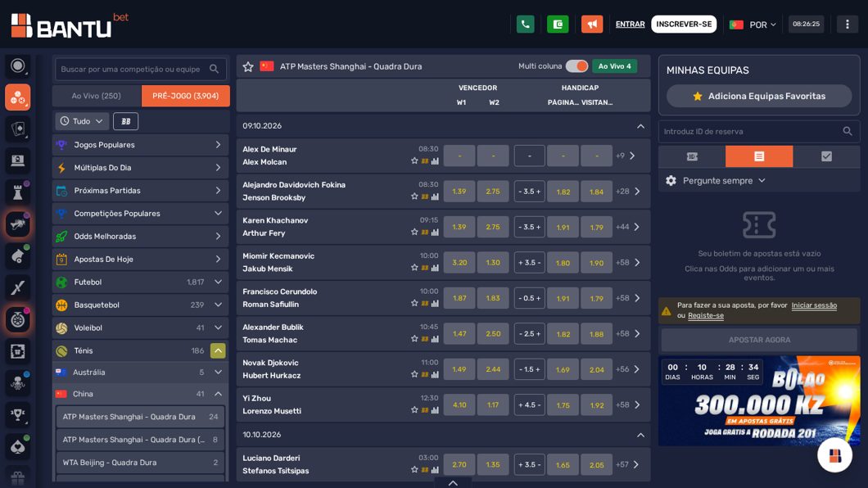This screenshot has width=868, height=488.
Task: Open the three-dot menu in header
Action: 847,25
